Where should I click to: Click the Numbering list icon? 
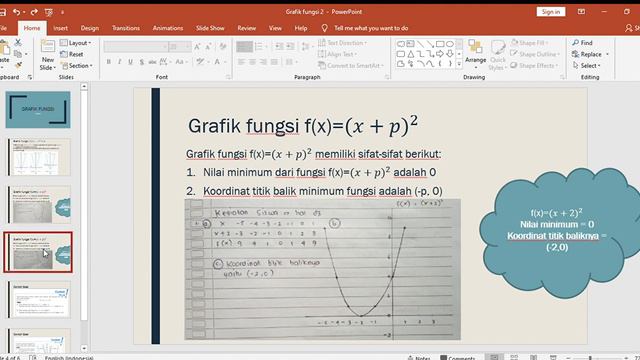260,47
